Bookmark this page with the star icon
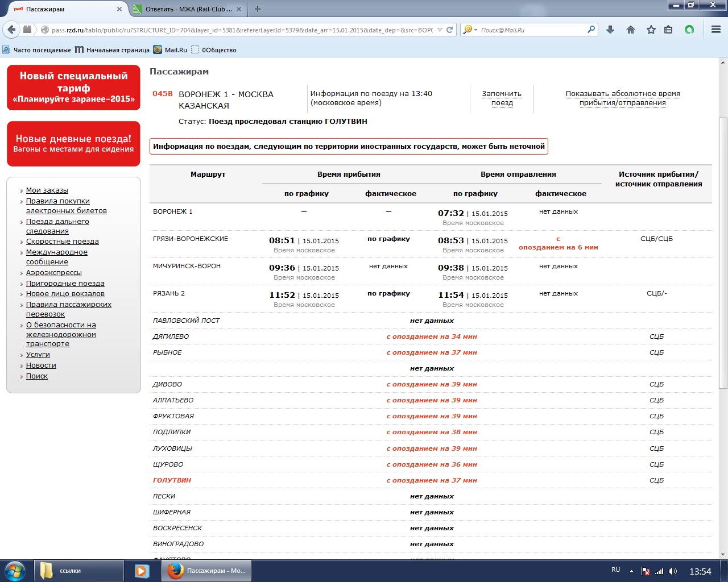Image resolution: width=728 pixels, height=582 pixels. tap(651, 30)
